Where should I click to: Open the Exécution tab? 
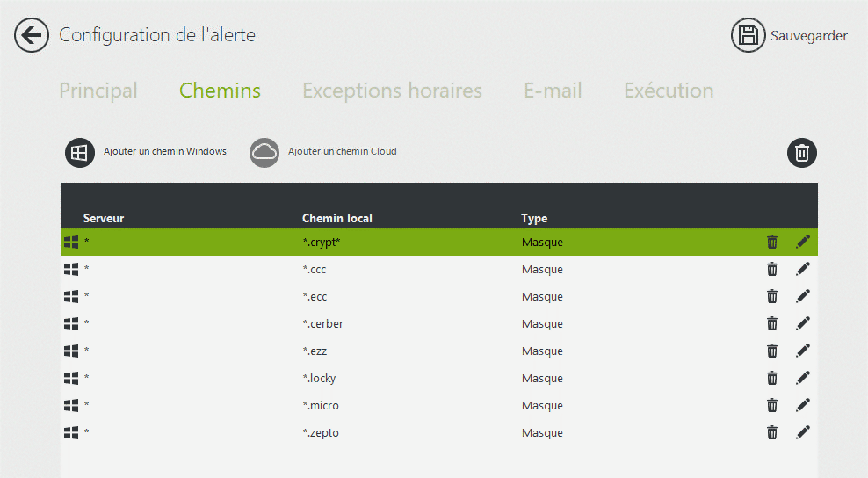[x=669, y=91]
